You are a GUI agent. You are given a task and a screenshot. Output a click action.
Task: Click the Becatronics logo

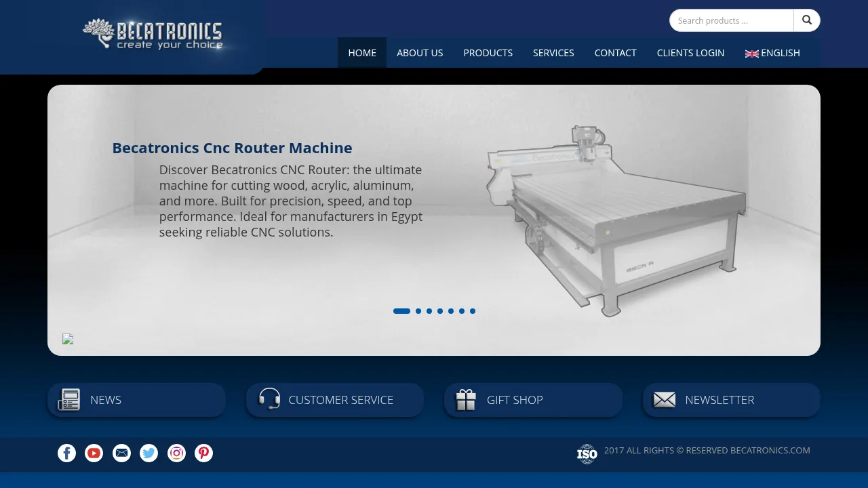(x=153, y=35)
